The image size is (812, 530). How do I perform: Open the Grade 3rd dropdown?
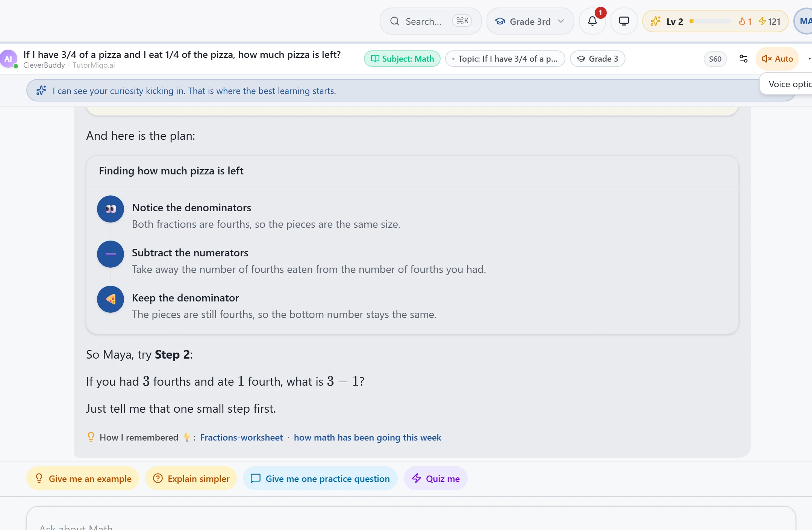[x=530, y=21]
